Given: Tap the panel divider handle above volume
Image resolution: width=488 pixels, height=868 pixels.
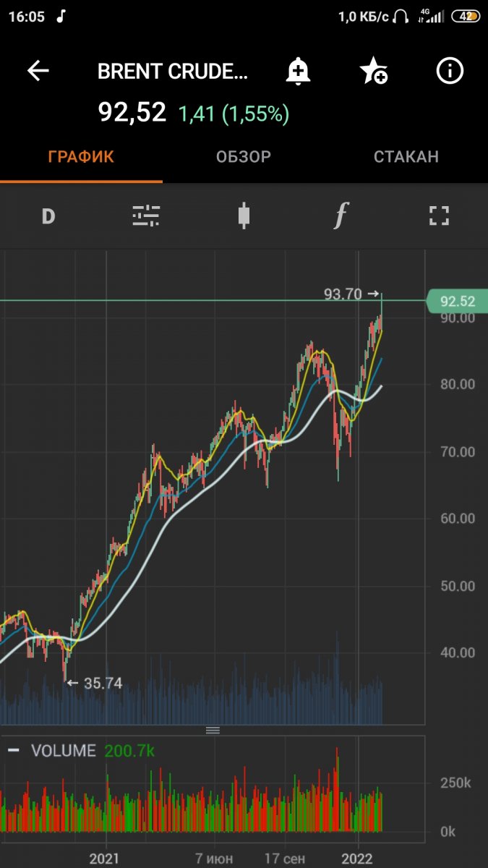Looking at the screenshot, I should 213,730.
